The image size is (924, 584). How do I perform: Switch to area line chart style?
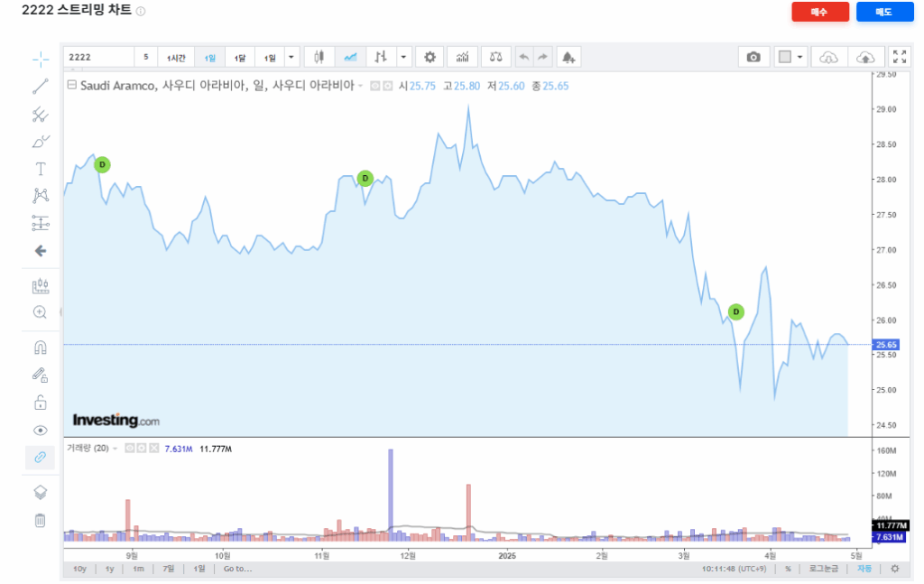tap(350, 57)
